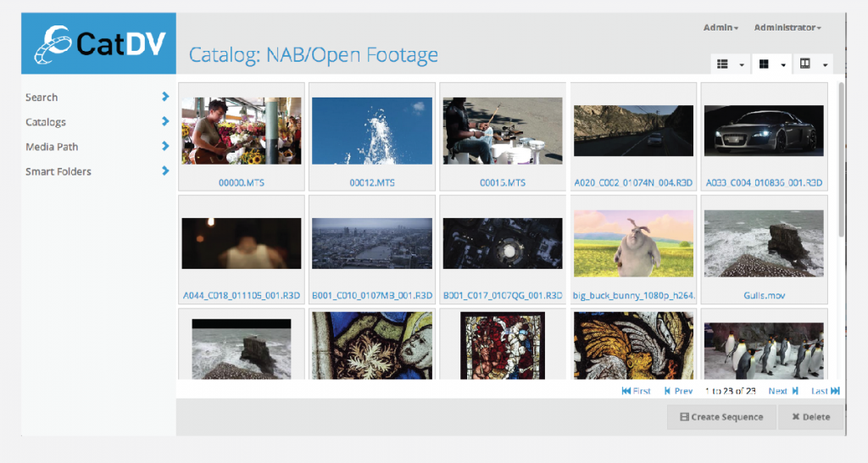The width and height of the screenshot is (868, 463).
Task: Open the grid view options dropdown arrow
Action: click(x=783, y=65)
